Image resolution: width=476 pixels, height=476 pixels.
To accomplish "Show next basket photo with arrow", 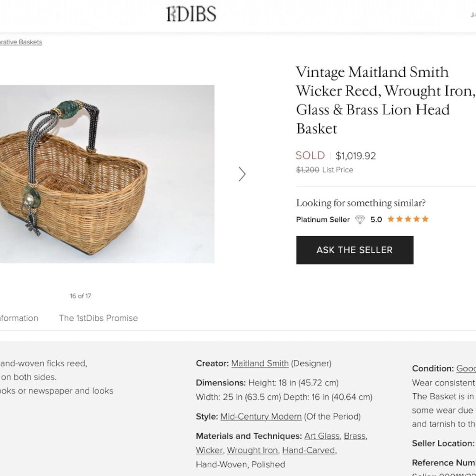I will point(242,174).
